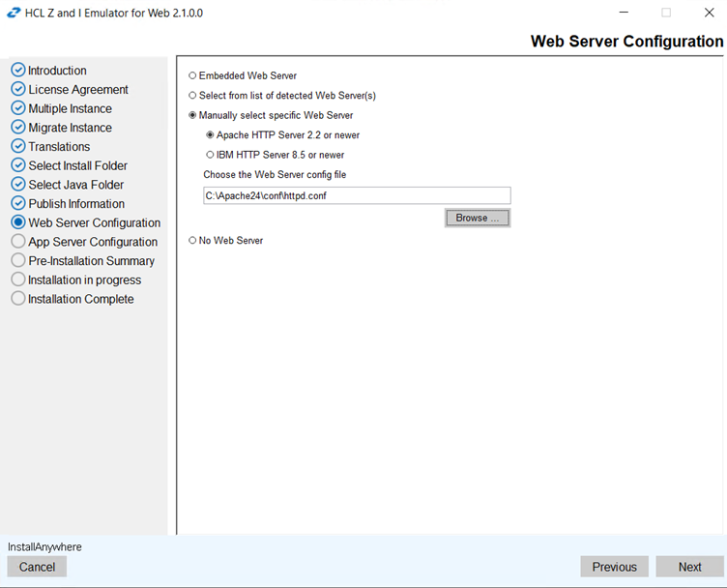Click Next to continue installation
Screen dimensions: 727x588
[689, 567]
